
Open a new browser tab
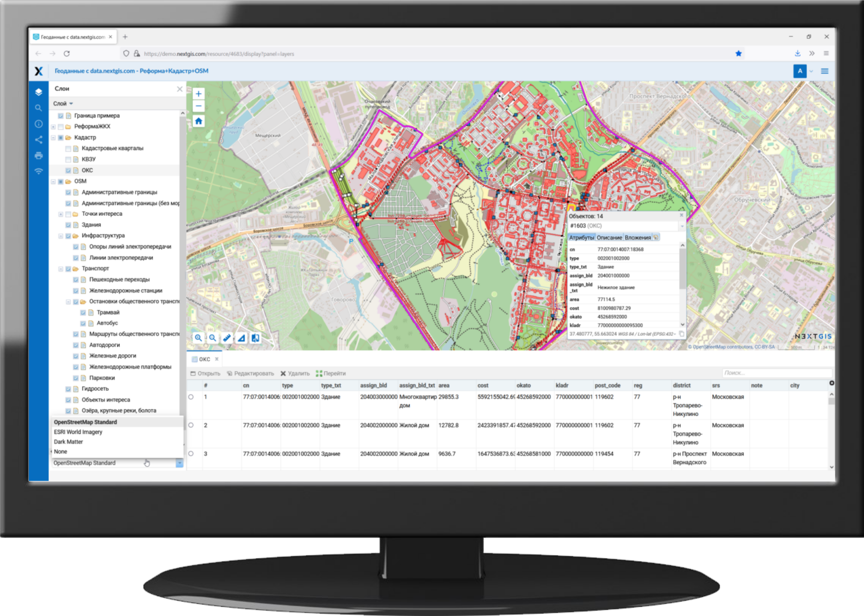[x=125, y=37]
